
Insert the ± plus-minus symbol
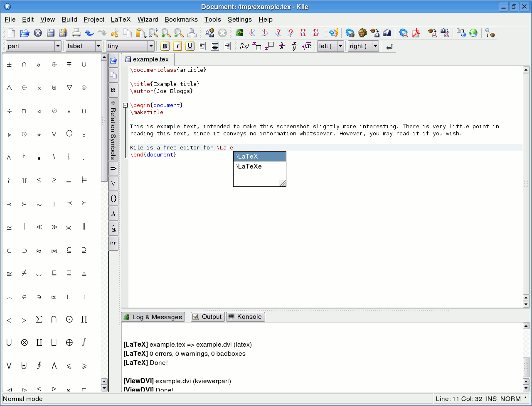[x=9, y=65]
